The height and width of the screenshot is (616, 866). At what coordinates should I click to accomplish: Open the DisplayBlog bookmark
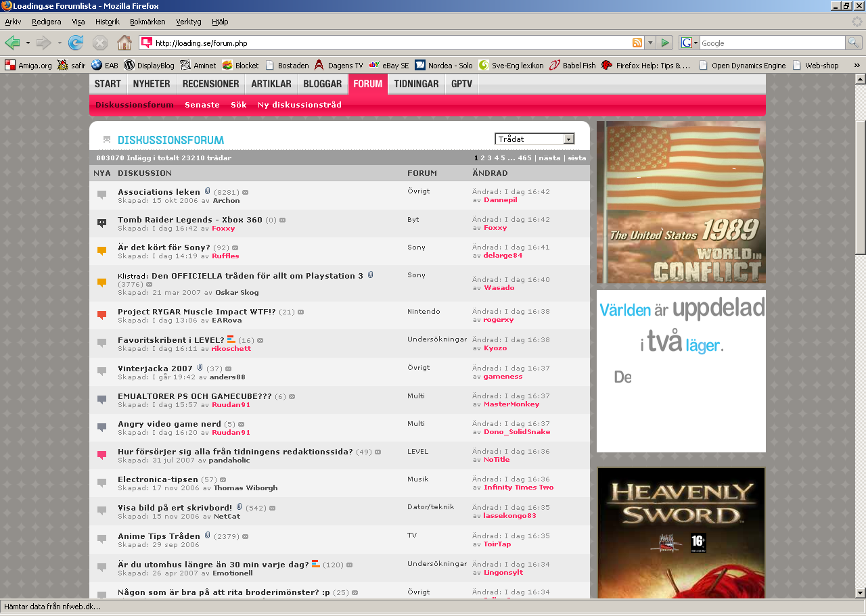[x=149, y=66]
